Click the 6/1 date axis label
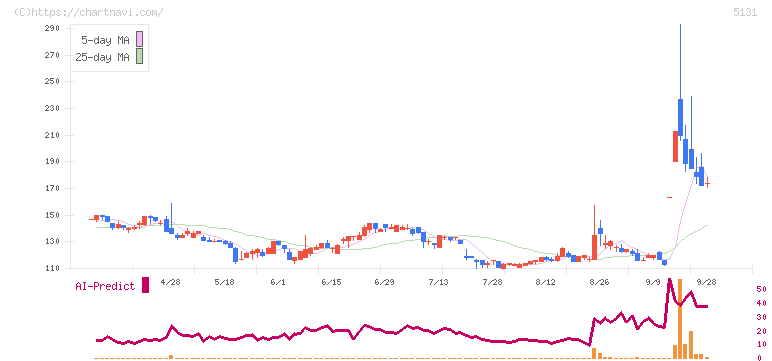This screenshot has width=772, height=361. [278, 282]
